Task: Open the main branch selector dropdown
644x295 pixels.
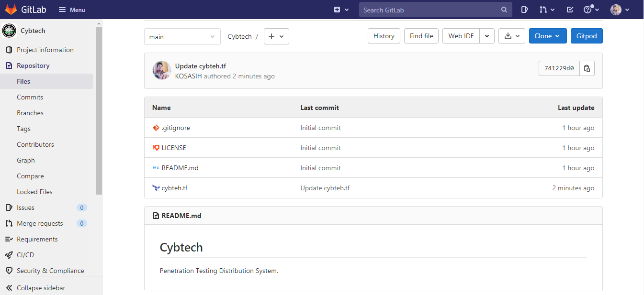Action: tap(182, 37)
